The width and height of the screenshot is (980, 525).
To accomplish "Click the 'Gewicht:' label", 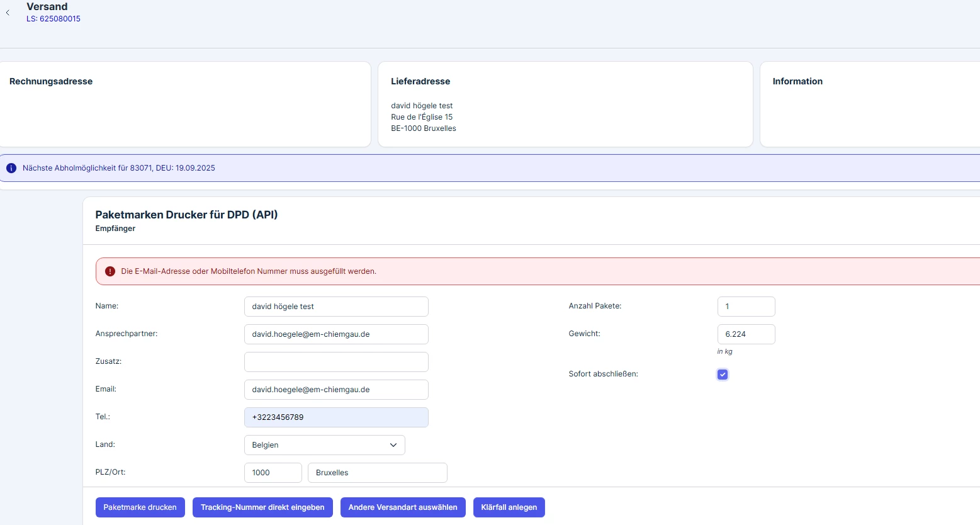I will [x=585, y=334].
